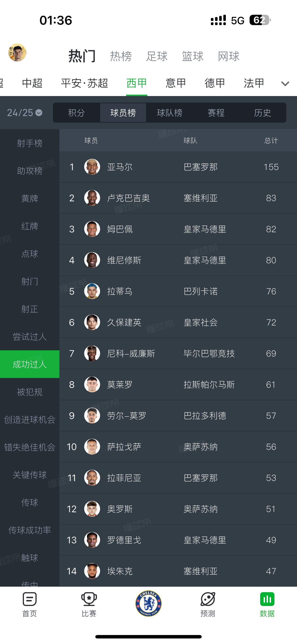The image size is (297, 644).
Task: Switch to the 积分 tab
Action: pyautogui.click(x=76, y=113)
